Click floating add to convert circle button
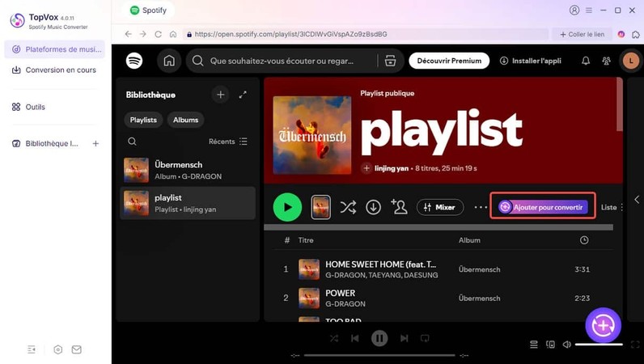644x364 pixels. click(x=603, y=325)
